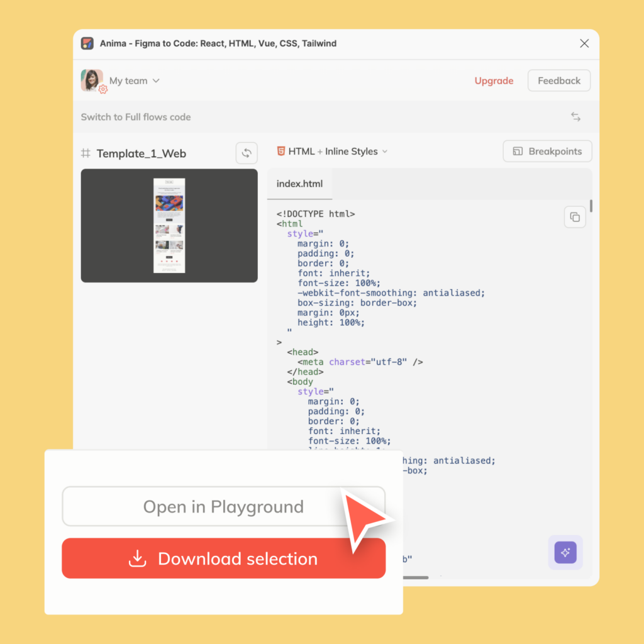The image size is (644, 644).
Task: Click the hashtag icon before Template_1_Web
Action: [86, 153]
